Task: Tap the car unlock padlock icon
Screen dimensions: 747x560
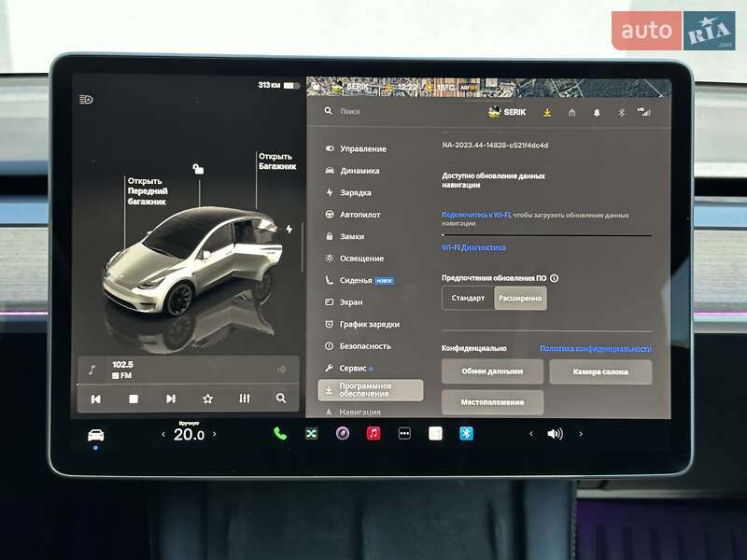Action: (198, 169)
